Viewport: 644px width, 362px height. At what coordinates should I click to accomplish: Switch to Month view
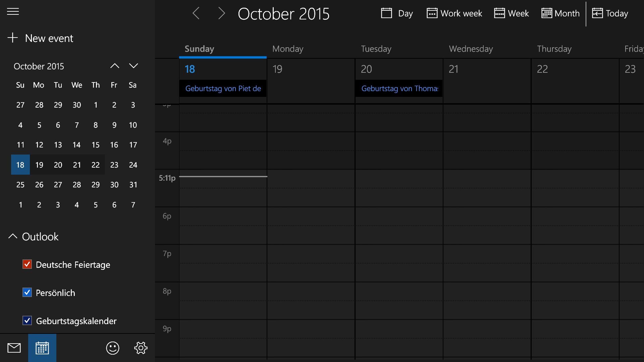point(560,13)
